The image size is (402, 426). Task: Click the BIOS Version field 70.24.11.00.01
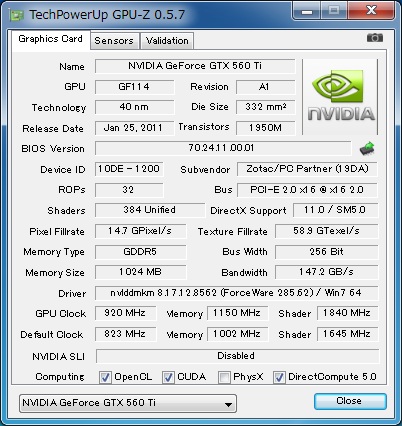click(223, 148)
